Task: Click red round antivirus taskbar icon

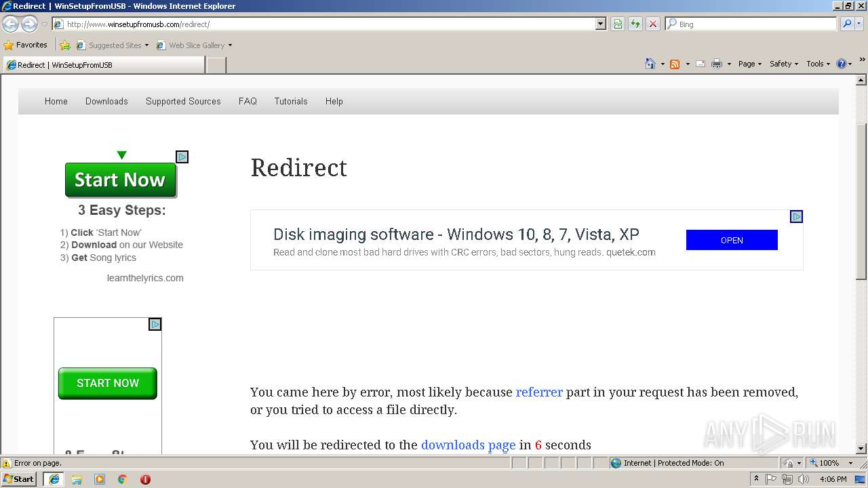Action: 145,479
